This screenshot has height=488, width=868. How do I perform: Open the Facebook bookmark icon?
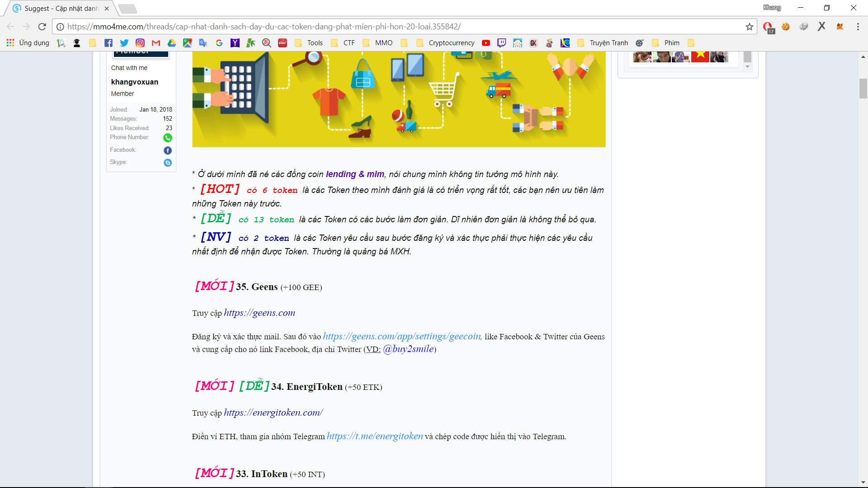(x=108, y=43)
